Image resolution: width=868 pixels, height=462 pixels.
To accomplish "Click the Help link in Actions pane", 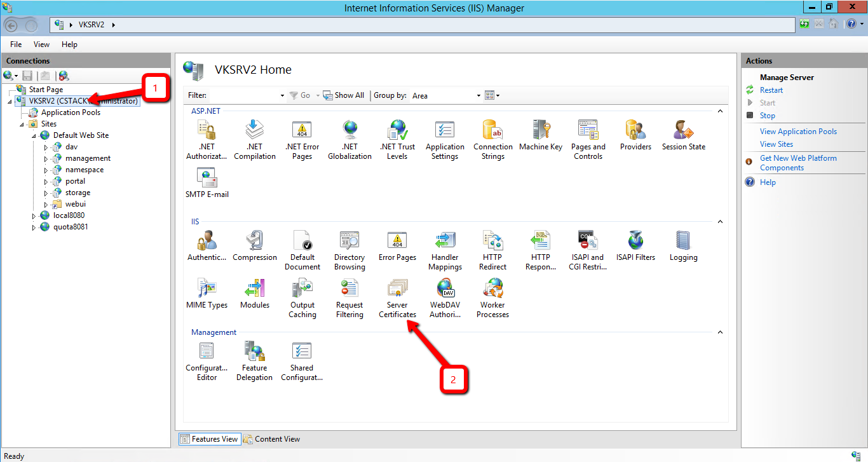I will click(768, 182).
